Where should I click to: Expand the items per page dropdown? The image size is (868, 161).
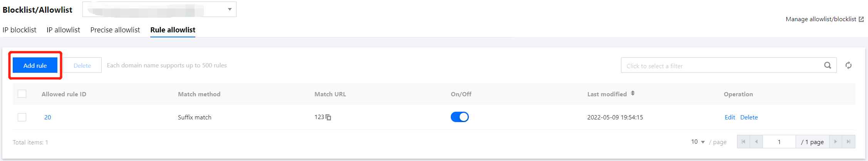698,142
